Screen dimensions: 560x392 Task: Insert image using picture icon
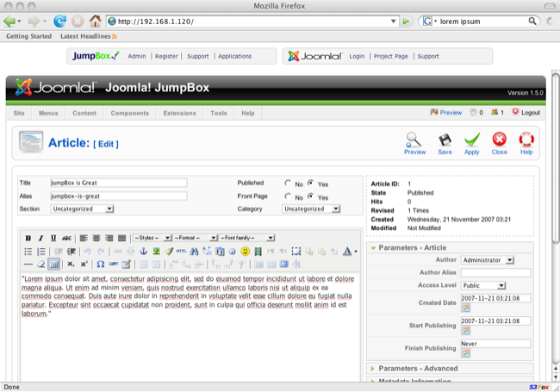pyautogui.click(x=156, y=252)
